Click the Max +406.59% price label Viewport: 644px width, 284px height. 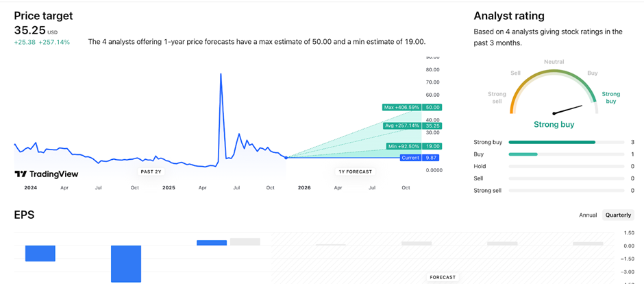tap(402, 108)
